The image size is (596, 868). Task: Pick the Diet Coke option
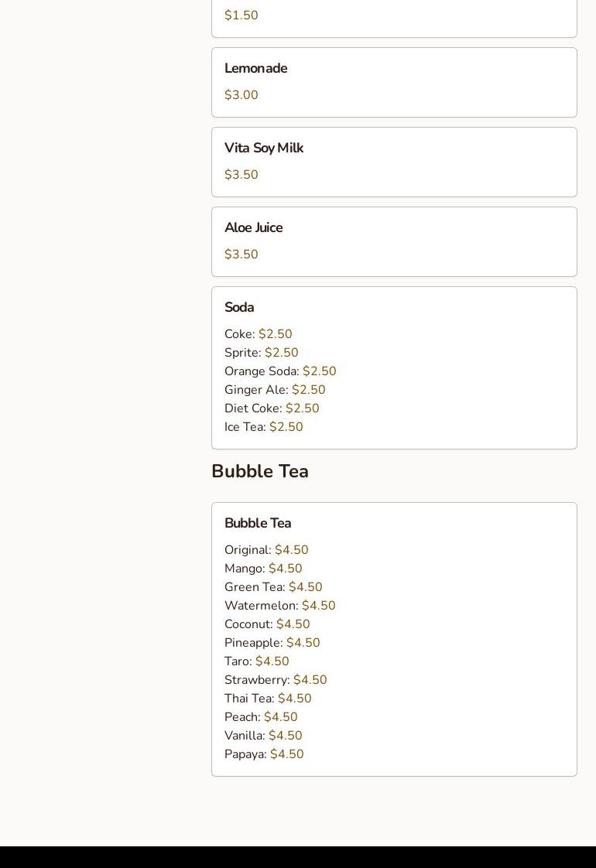(x=272, y=408)
